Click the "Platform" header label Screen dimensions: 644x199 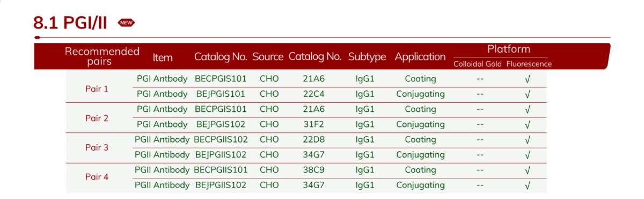[x=509, y=49]
